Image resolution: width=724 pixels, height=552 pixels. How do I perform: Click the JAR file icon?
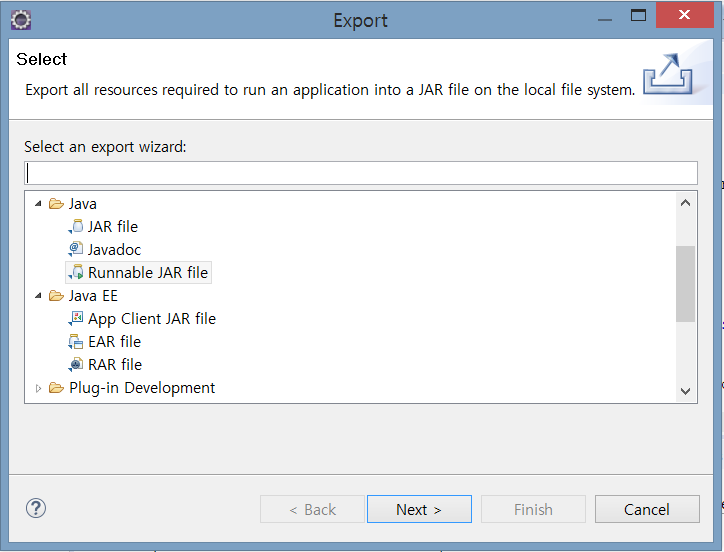(76, 227)
